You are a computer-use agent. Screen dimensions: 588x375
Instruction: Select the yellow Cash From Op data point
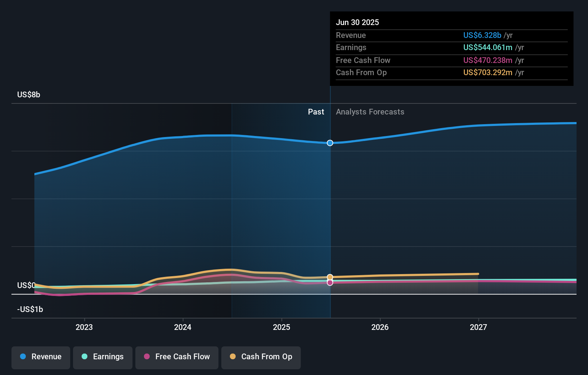[x=330, y=277]
